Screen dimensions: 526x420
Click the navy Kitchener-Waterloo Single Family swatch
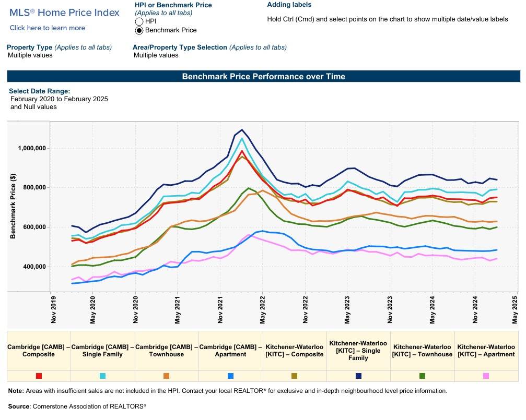tap(358, 376)
